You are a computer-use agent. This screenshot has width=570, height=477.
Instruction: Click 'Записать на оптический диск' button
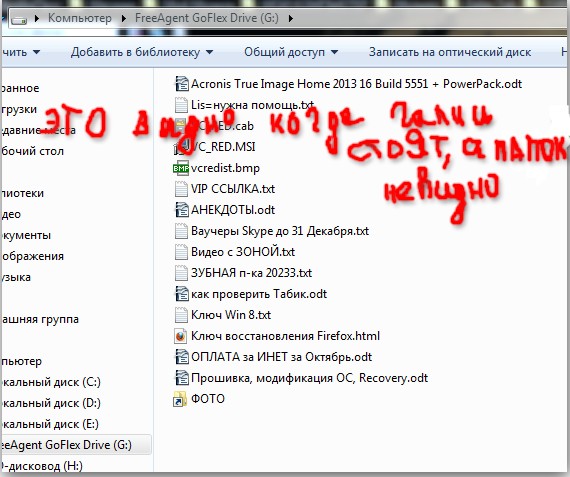point(450,52)
